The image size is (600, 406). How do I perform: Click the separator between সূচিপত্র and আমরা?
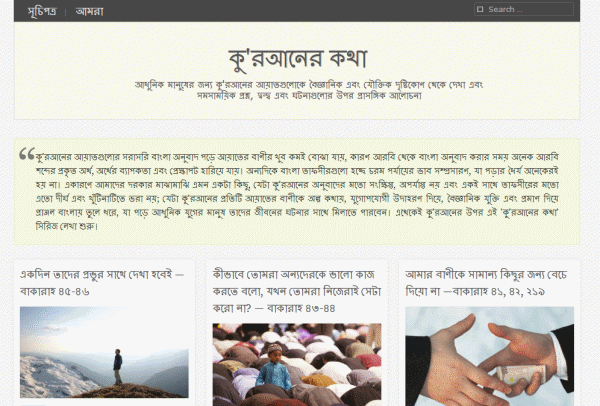pos(66,12)
